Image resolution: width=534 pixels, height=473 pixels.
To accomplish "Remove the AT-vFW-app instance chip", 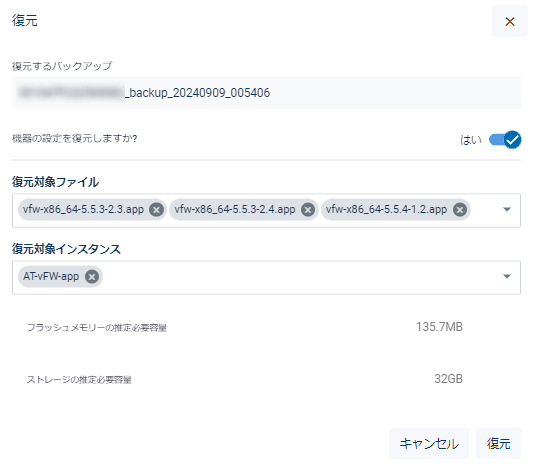I will (92, 277).
